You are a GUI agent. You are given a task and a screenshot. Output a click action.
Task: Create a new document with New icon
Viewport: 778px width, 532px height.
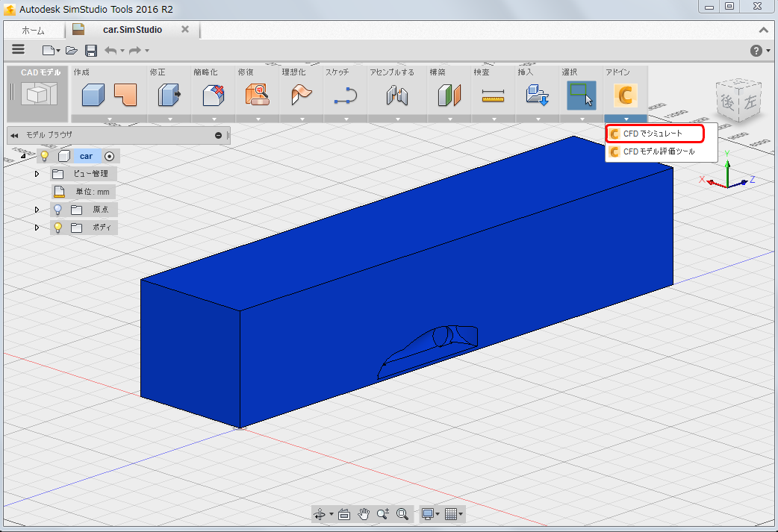click(x=48, y=50)
